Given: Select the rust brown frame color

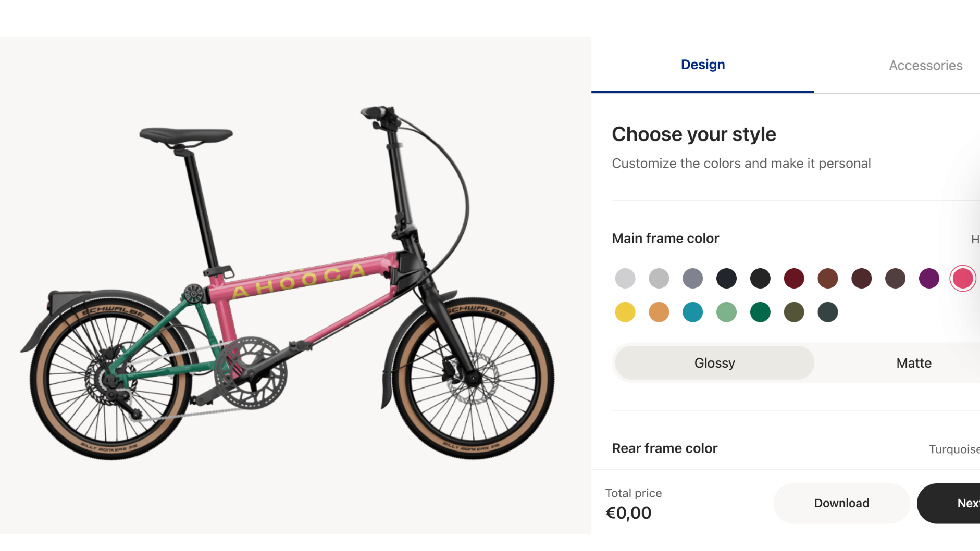Looking at the screenshot, I should pos(828,279).
